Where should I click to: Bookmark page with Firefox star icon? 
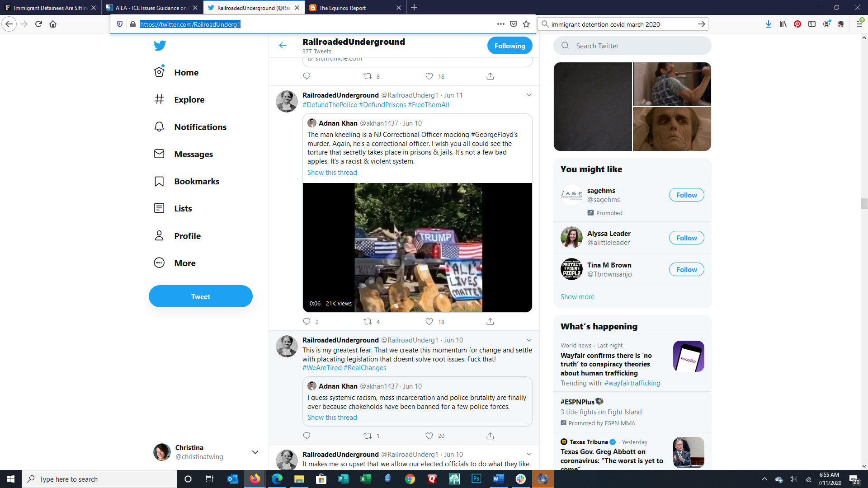click(x=526, y=24)
